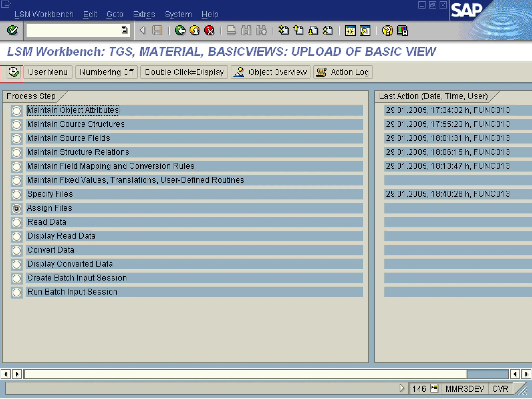This screenshot has width=532, height=399.
Task: Open the Help question mark icon
Action: point(387,31)
